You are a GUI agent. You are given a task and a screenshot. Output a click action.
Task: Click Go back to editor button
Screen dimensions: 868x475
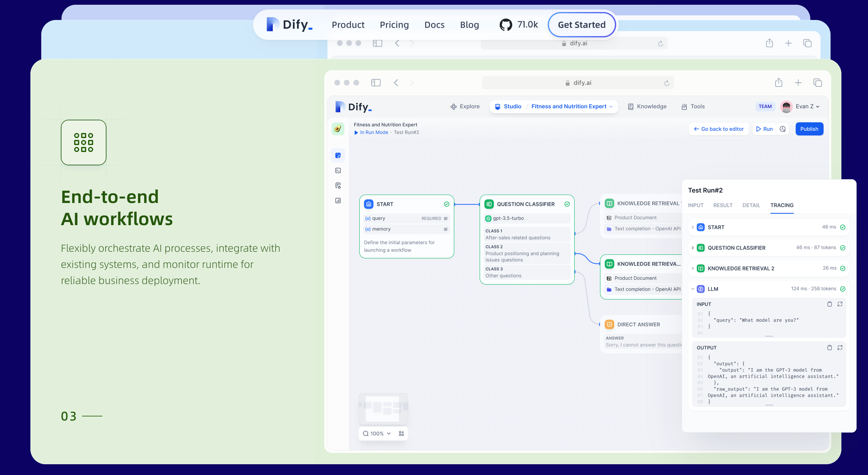(x=719, y=129)
